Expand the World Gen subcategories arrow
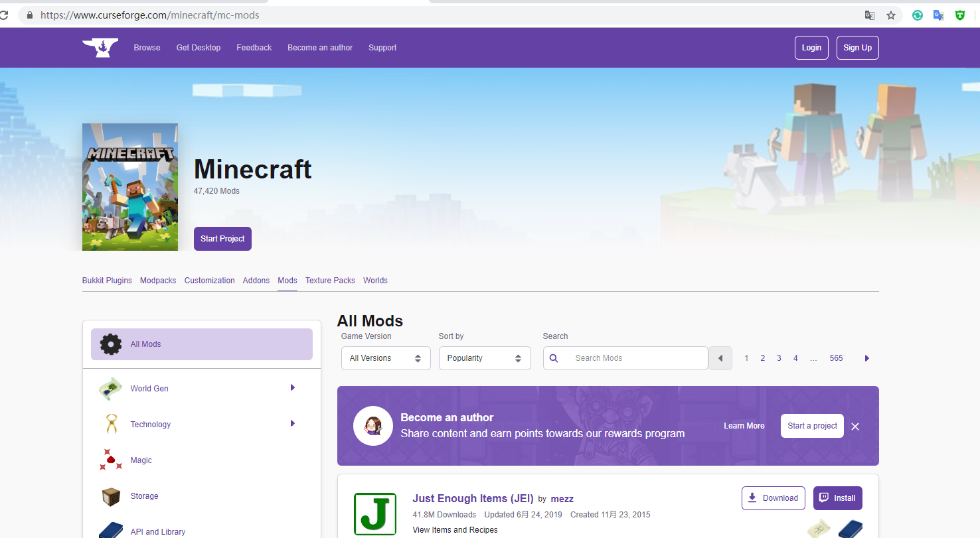 click(x=292, y=387)
